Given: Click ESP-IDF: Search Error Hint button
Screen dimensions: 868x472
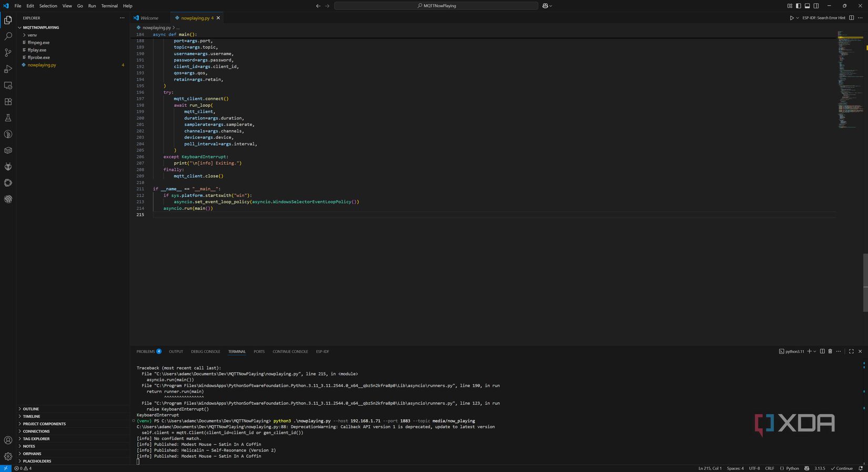Looking at the screenshot, I should coord(823,18).
